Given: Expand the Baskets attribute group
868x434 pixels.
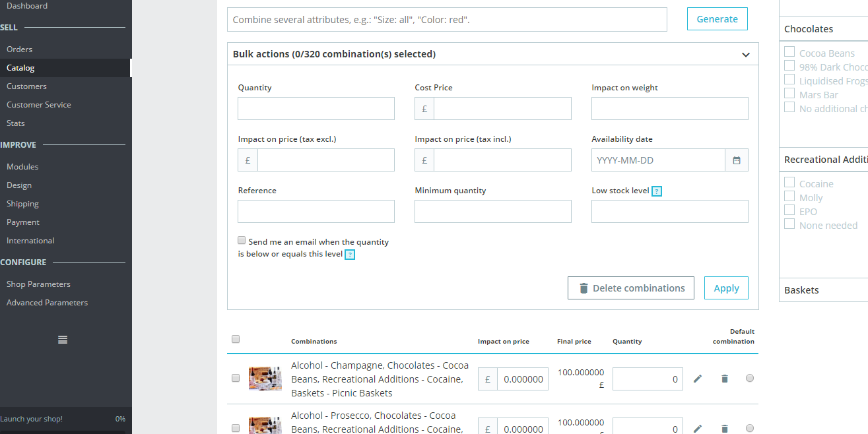Looking at the screenshot, I should tap(823, 290).
